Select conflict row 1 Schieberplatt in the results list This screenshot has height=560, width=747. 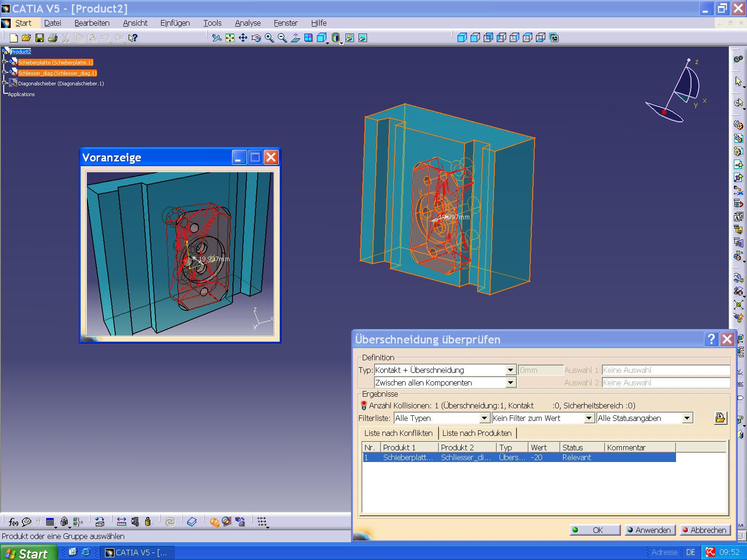(519, 458)
